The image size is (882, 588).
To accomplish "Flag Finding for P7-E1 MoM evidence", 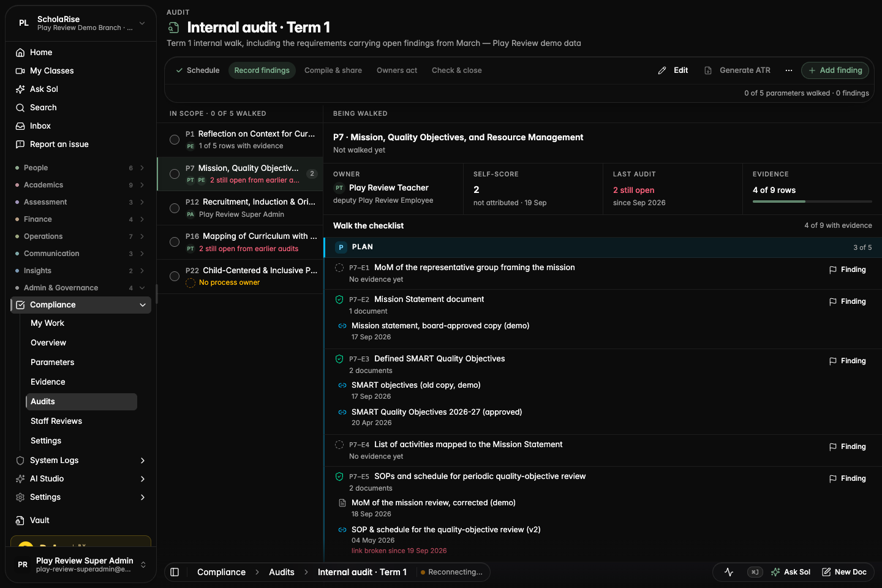I will coord(848,269).
